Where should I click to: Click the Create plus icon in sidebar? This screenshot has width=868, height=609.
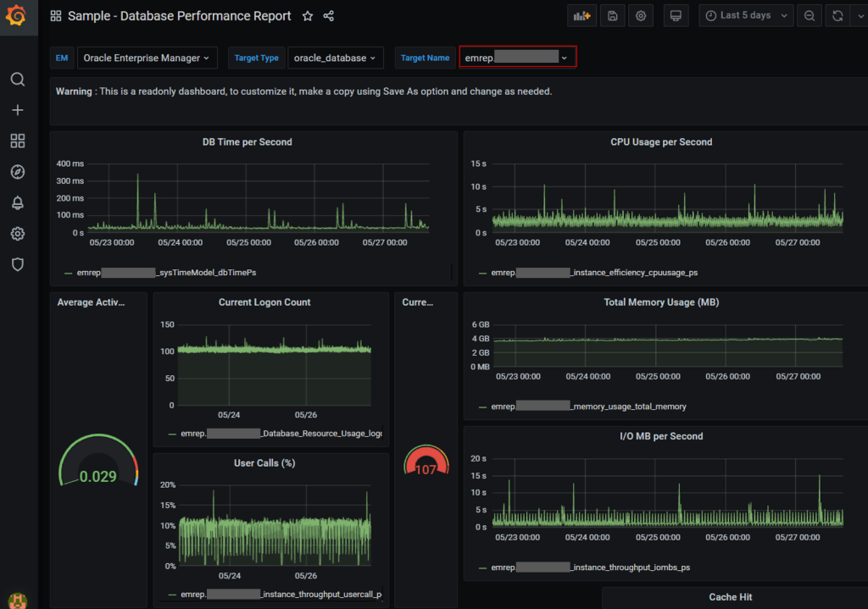(x=17, y=110)
